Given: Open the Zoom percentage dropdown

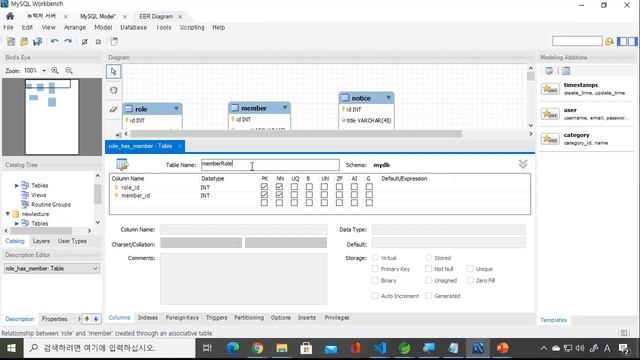Looking at the screenshot, I should point(44,71).
